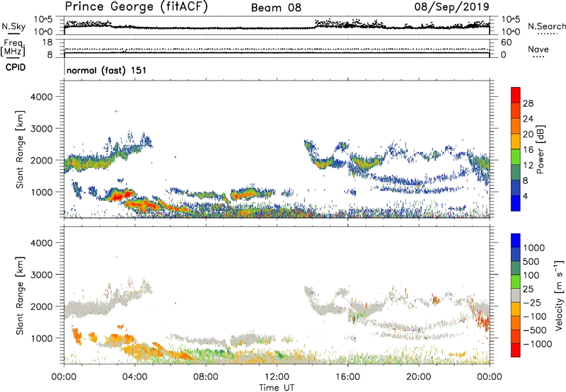
Task: Click the red bottom segment of Velocity colorbar
Action: click(x=516, y=350)
